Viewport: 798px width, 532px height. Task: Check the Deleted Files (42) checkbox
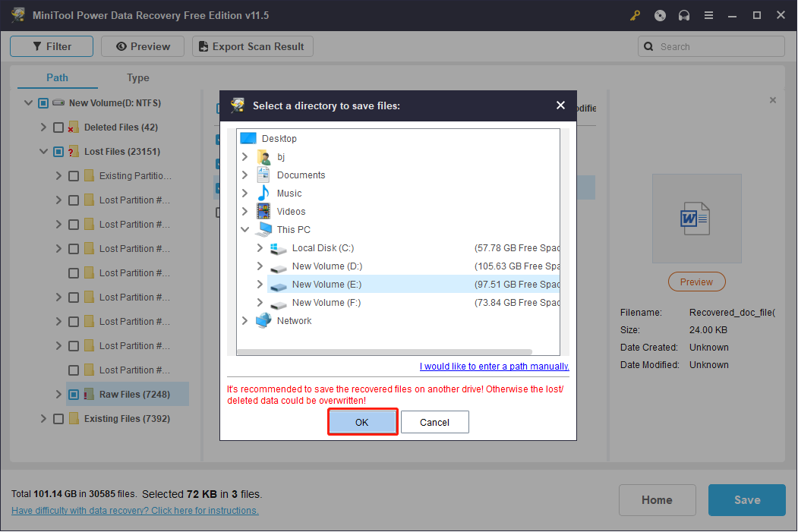click(x=58, y=127)
